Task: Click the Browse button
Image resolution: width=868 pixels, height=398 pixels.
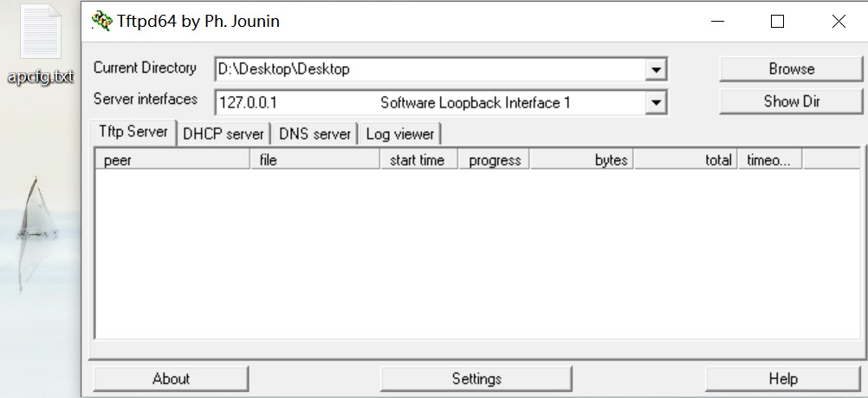Action: point(791,69)
